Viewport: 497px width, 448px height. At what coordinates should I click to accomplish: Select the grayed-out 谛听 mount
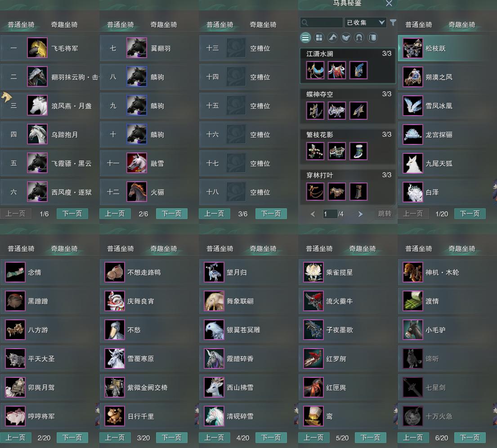[447, 358]
